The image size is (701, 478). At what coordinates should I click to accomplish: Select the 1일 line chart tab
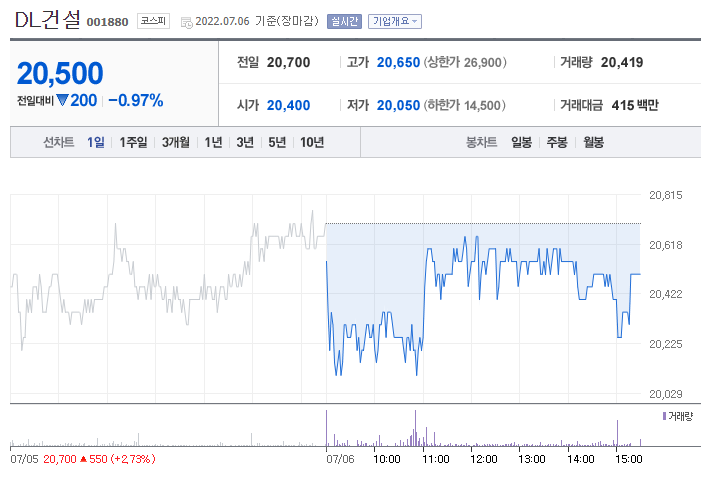96,142
